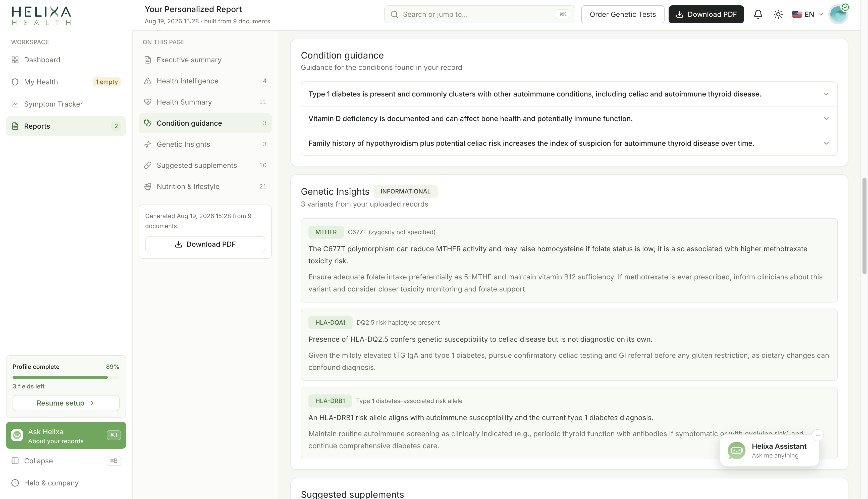Open Dashboard in workspace sidebar
The image size is (868, 499).
(66, 60)
